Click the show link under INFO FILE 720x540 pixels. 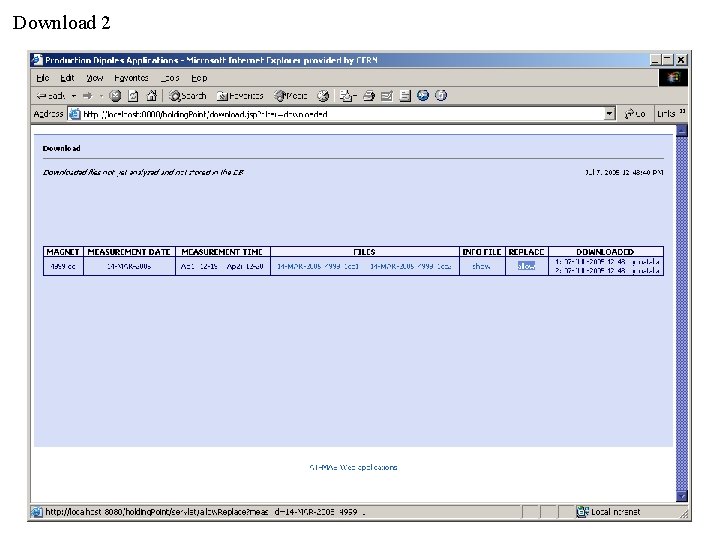click(481, 266)
